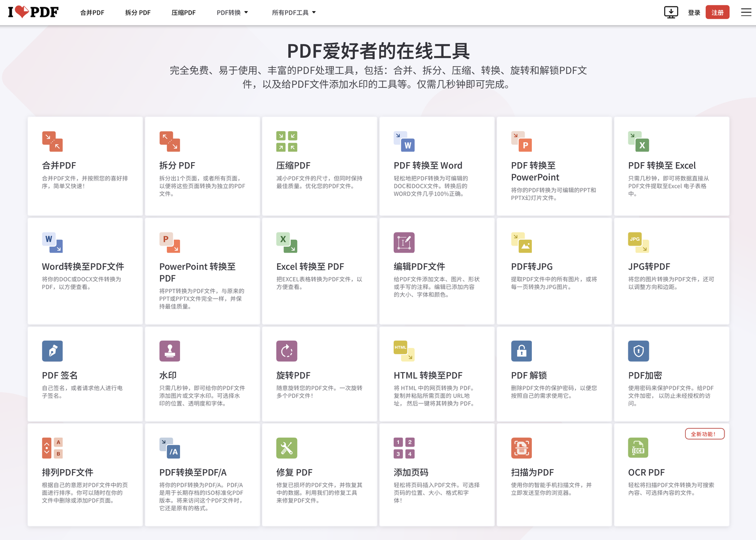Click the PDF 转换至 Word icon
The width and height of the screenshot is (756, 540).
(404, 141)
